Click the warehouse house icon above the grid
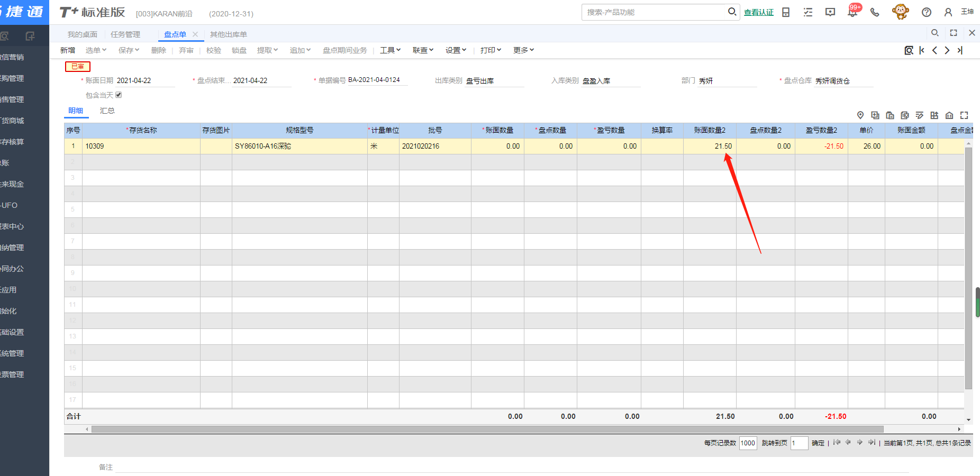Image resolution: width=980 pixels, height=476 pixels. (x=949, y=115)
